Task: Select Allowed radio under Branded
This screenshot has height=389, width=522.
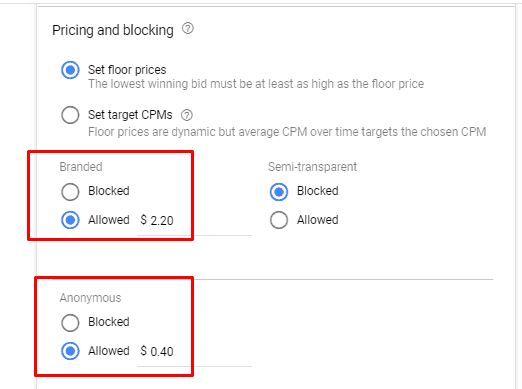Action: pos(70,220)
